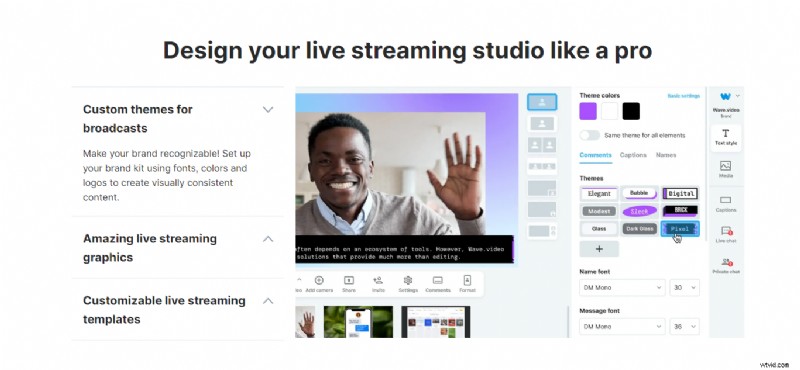800x370 pixels.
Task: Expand Customizable live streaming templates section
Action: 268,301
